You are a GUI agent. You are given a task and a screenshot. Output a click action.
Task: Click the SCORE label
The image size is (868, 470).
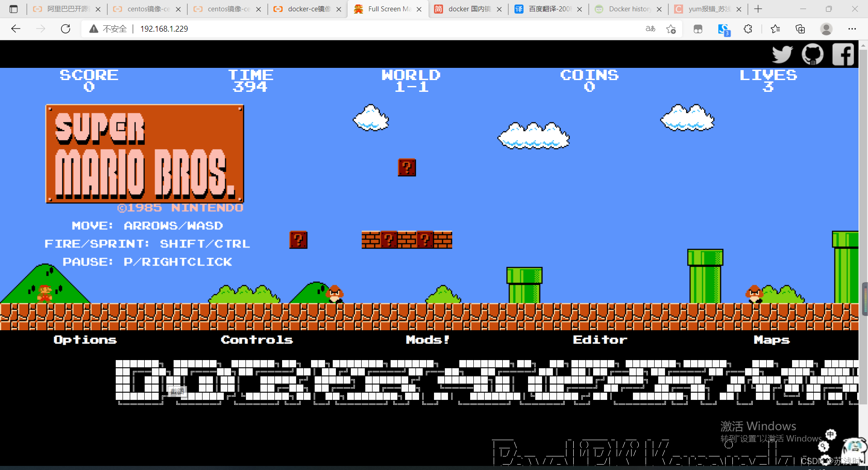89,75
